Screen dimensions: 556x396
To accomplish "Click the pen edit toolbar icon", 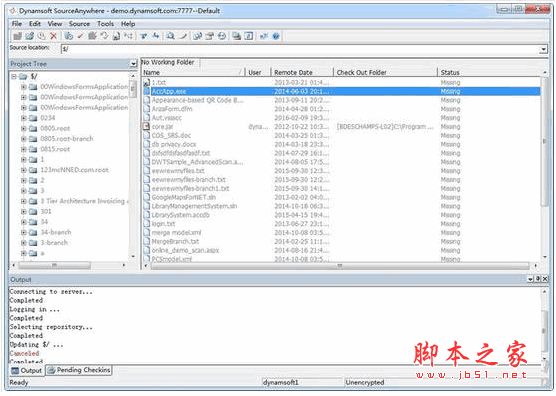I will 183,36.
